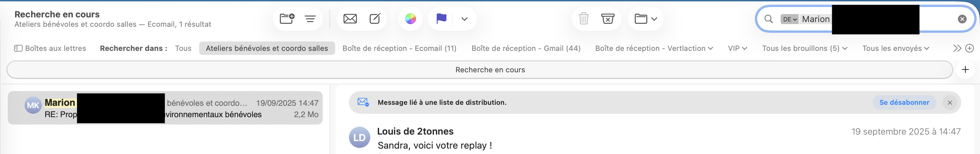
Task: Select the Tous search scope
Action: (183, 48)
